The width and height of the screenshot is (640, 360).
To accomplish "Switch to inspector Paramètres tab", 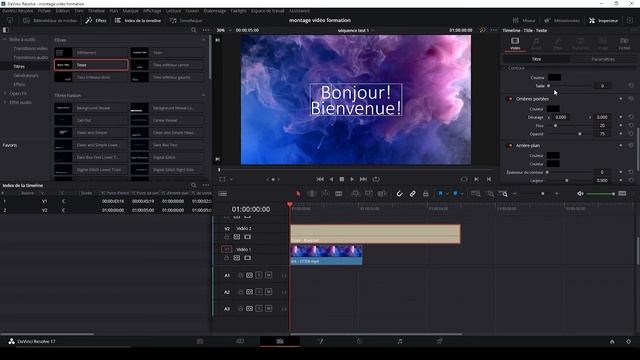I will click(603, 59).
